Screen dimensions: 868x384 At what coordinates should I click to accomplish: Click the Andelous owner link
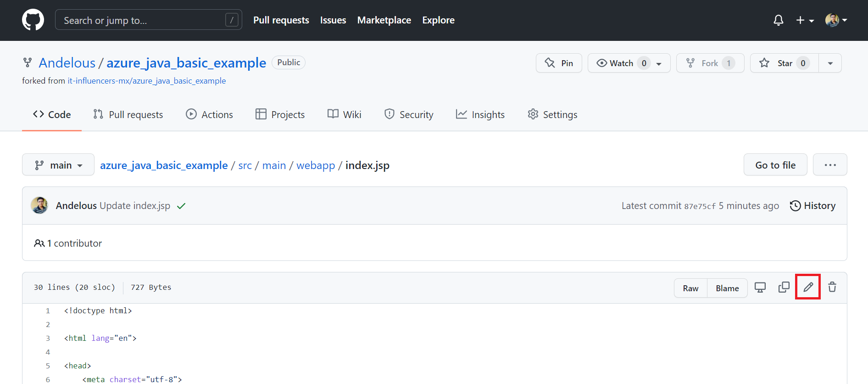(x=67, y=63)
